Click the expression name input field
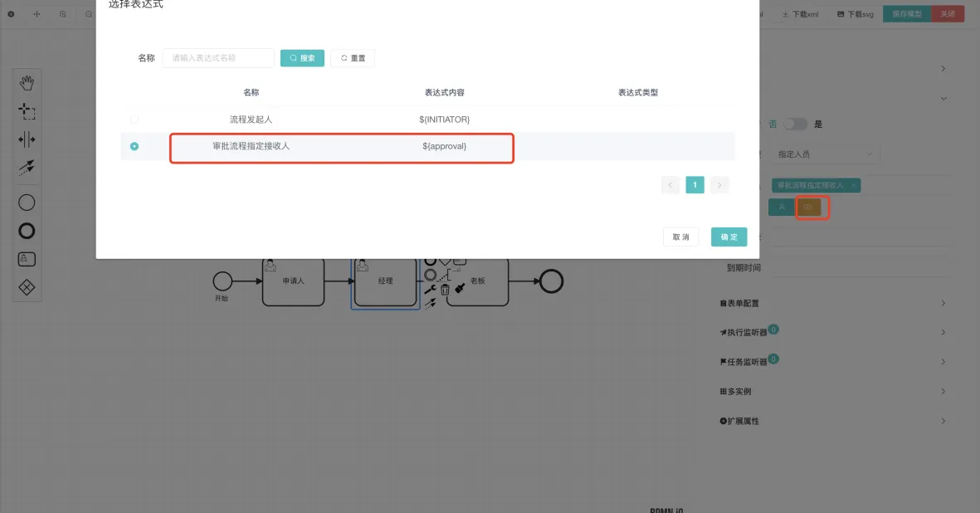 tap(218, 58)
